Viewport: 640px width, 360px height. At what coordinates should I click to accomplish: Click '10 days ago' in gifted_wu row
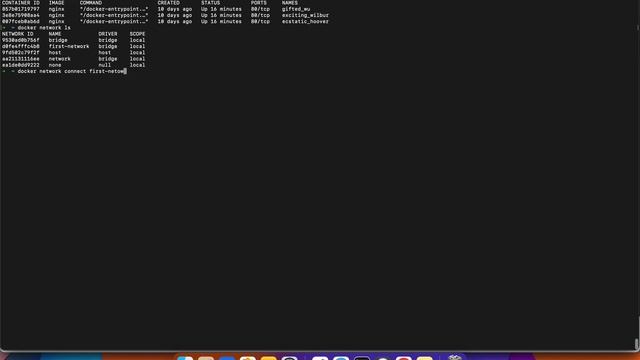[175, 9]
